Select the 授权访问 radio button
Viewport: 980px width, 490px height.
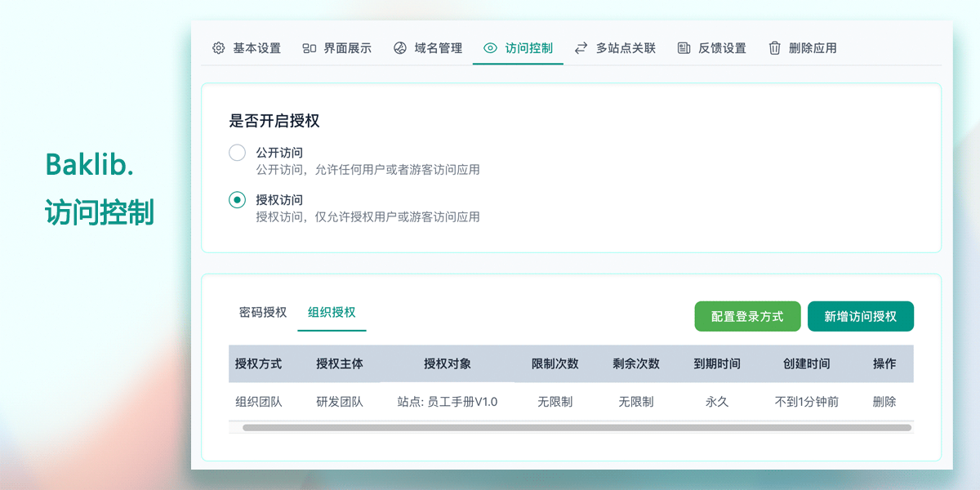pos(237,200)
